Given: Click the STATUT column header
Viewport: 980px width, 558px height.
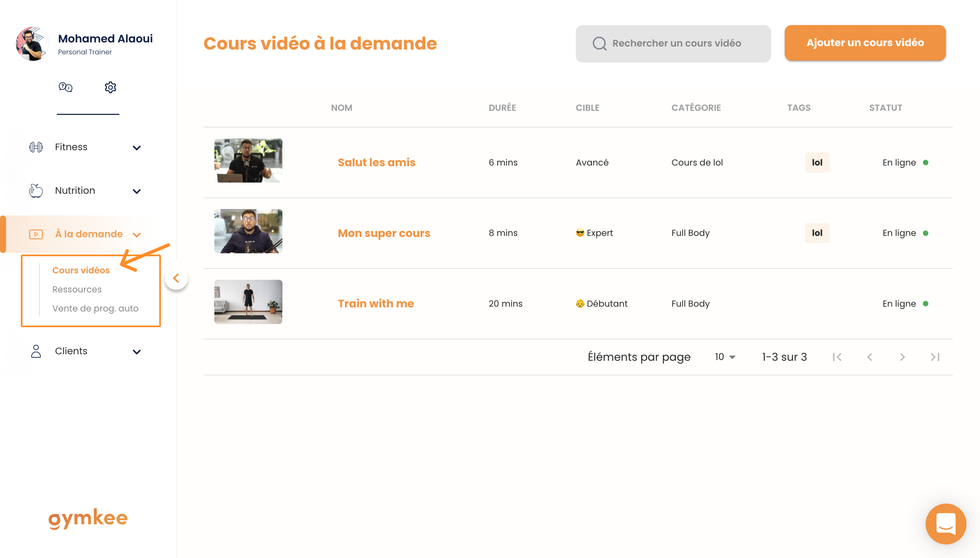Looking at the screenshot, I should coord(885,108).
